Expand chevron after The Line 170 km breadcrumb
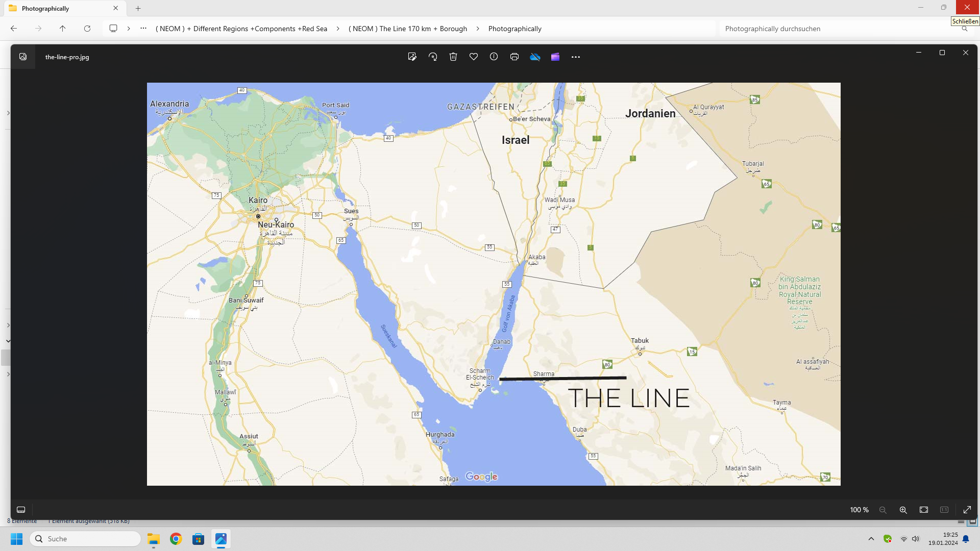 478,29
